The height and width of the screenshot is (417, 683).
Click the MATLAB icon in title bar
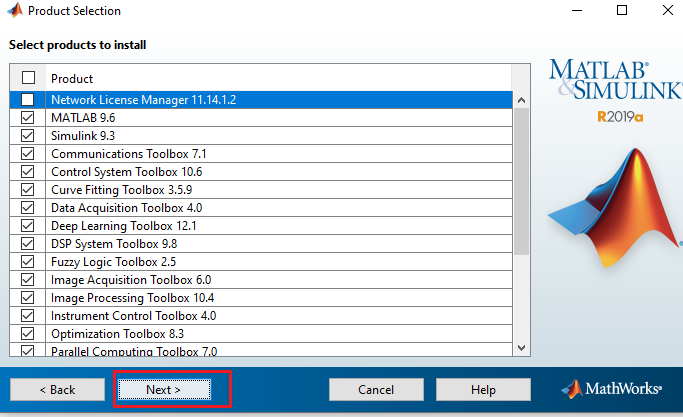pos(13,11)
